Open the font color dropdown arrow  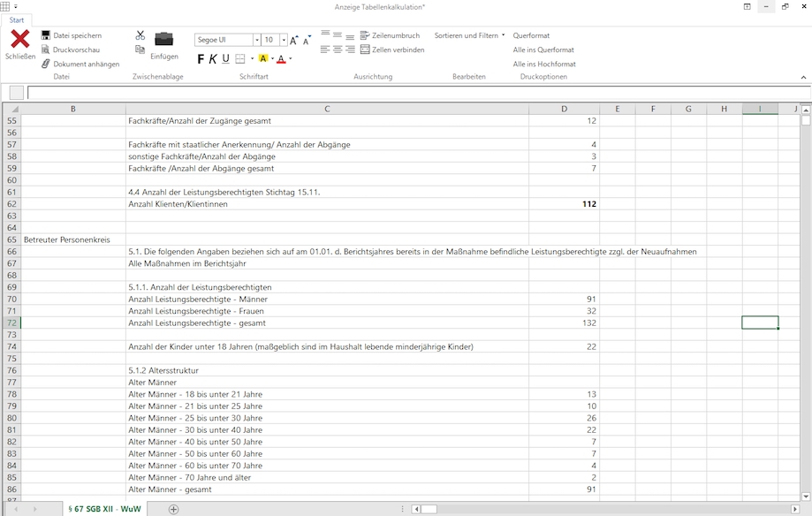pos(291,59)
